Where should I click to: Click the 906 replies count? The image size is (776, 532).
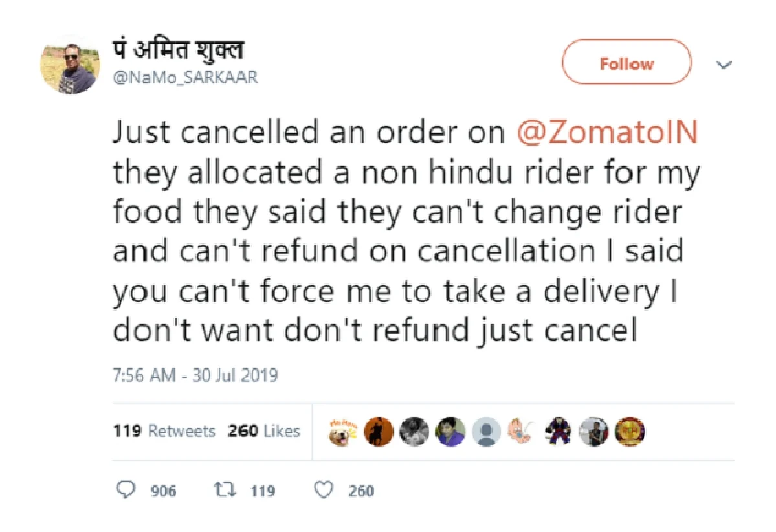pyautogui.click(x=163, y=491)
